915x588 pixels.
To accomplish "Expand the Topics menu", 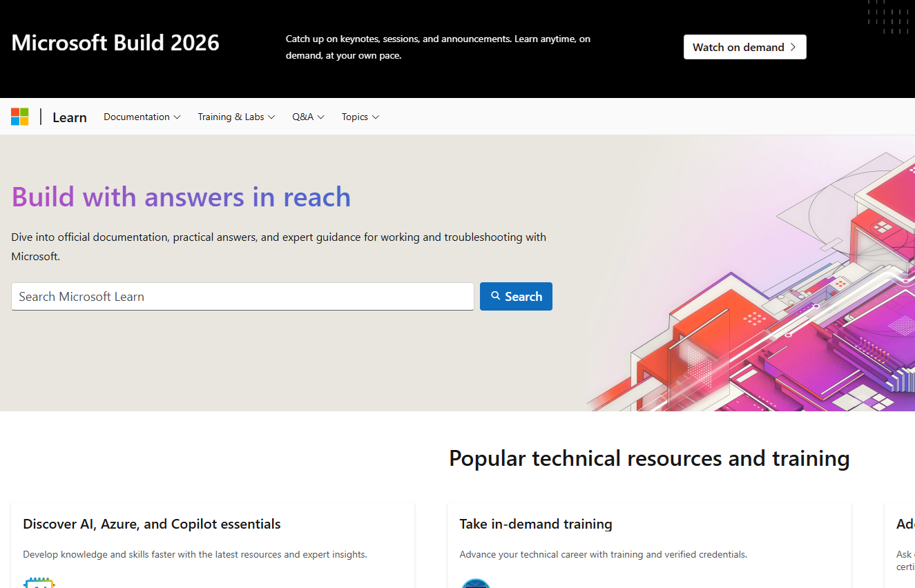I will tap(360, 117).
